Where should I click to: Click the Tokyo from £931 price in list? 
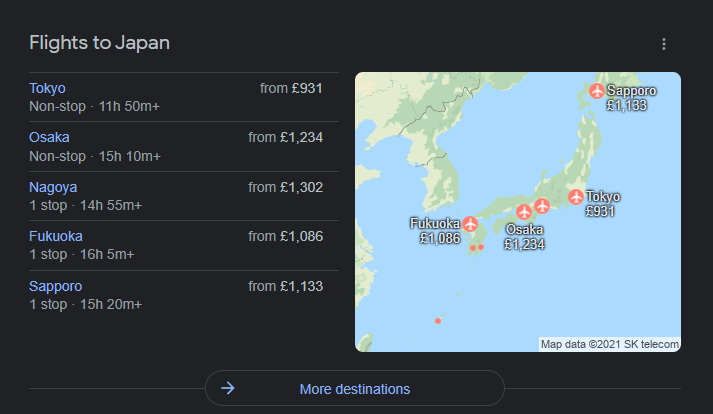point(291,88)
